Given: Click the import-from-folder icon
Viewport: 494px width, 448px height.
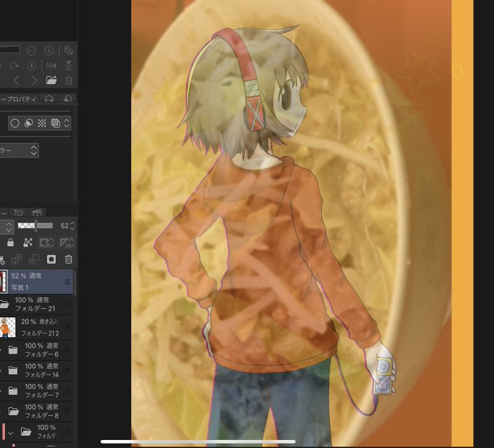Looking at the screenshot, I should [x=52, y=81].
